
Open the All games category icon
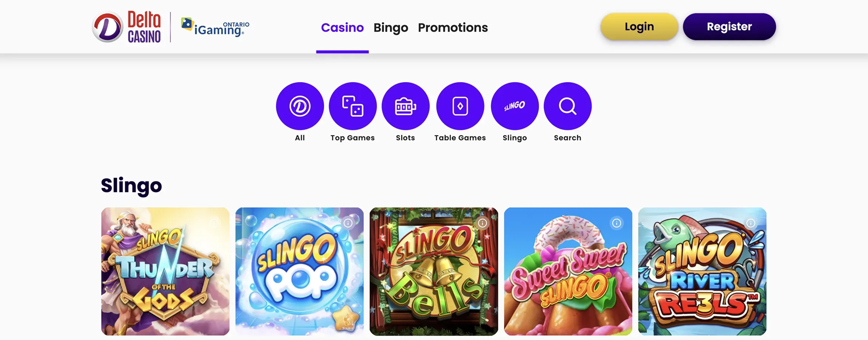[x=300, y=106]
